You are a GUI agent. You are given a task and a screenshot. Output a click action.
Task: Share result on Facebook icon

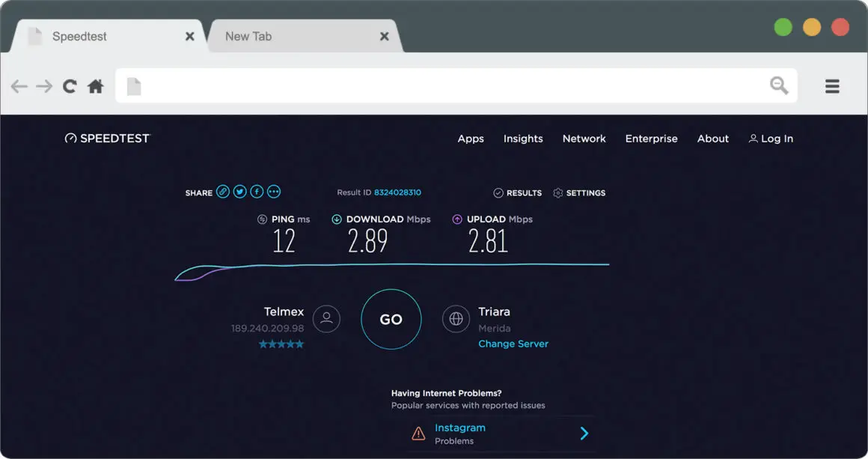pos(257,192)
